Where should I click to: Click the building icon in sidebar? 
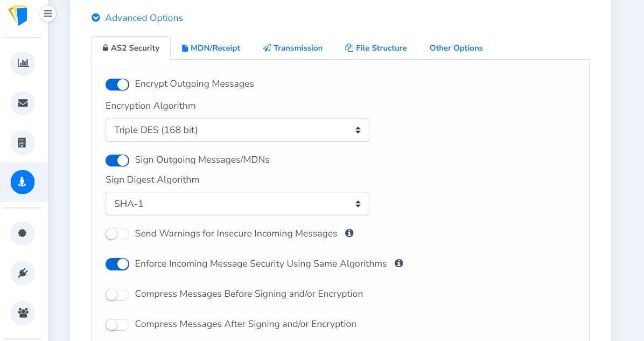23,143
